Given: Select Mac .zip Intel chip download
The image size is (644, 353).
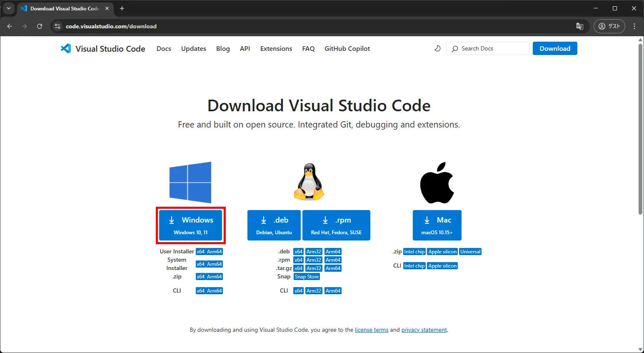Looking at the screenshot, I should point(414,252).
